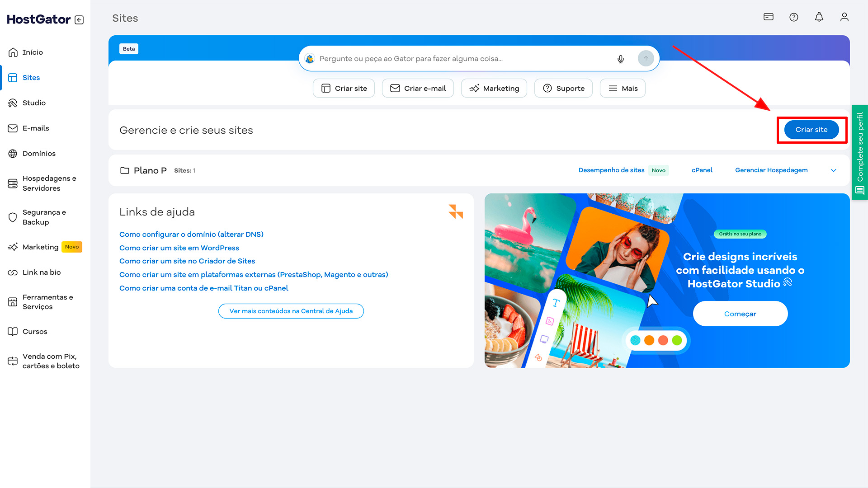Open Como criar site no Criador de Sites
Screen dimensions: 868x488
click(x=187, y=261)
